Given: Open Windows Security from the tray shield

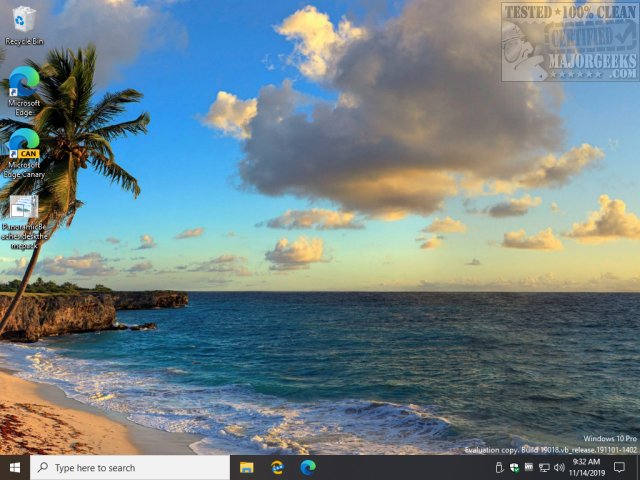Looking at the screenshot, I should (514, 468).
